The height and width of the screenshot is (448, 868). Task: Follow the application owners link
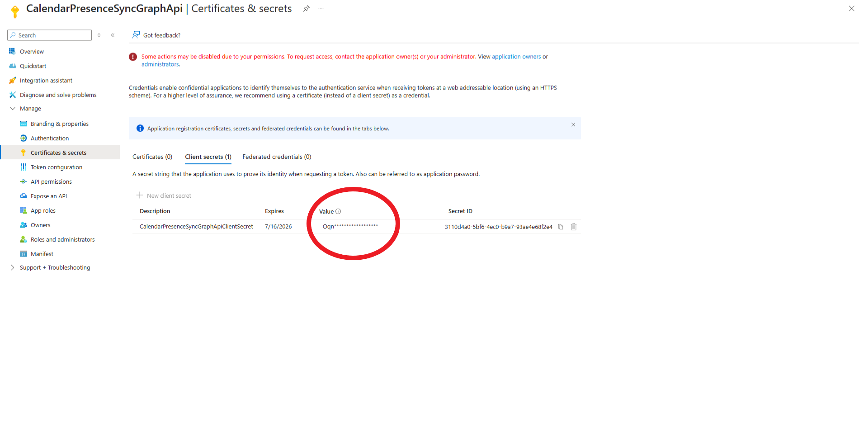coord(516,57)
